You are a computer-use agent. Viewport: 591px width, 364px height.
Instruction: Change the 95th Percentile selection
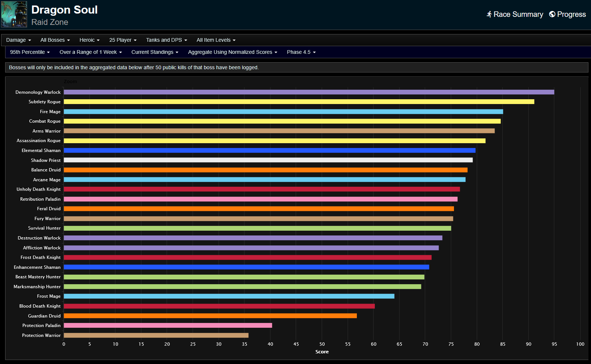30,52
